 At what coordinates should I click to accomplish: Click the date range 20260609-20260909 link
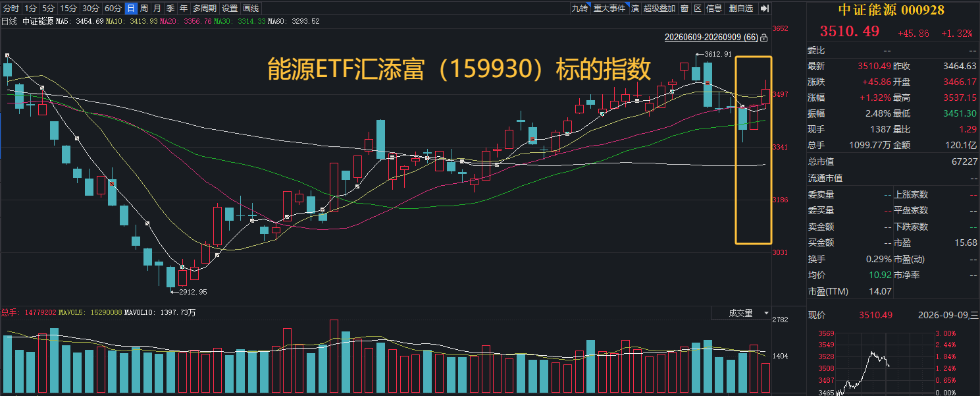(x=711, y=38)
